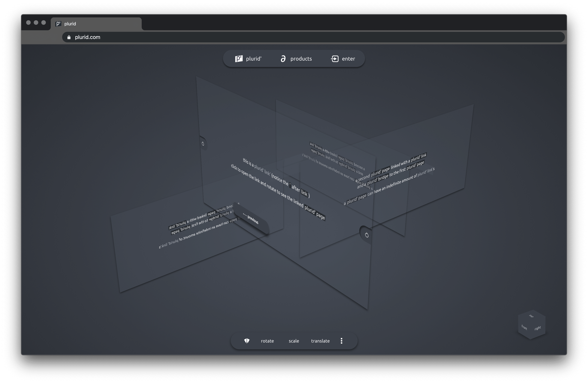Screen dimensions: 588x383
Task: Toggle translate mode in the bottom toolbar
Action: pos(320,341)
